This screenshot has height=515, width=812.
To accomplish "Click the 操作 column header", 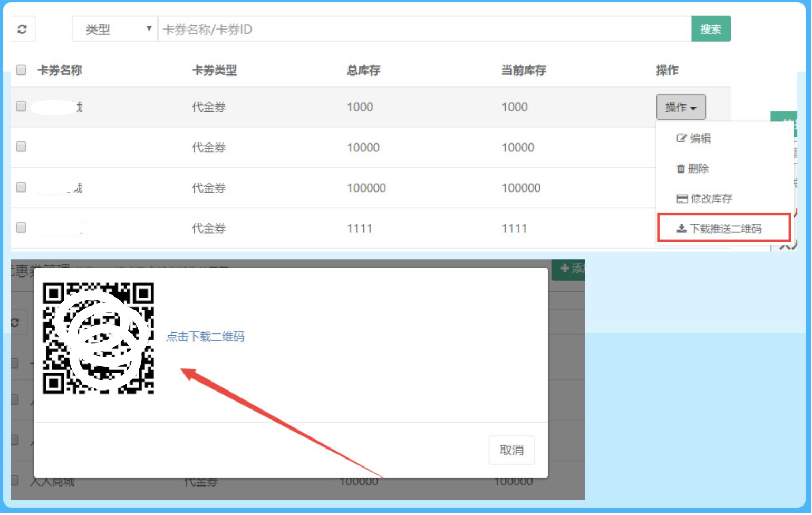I will [668, 71].
